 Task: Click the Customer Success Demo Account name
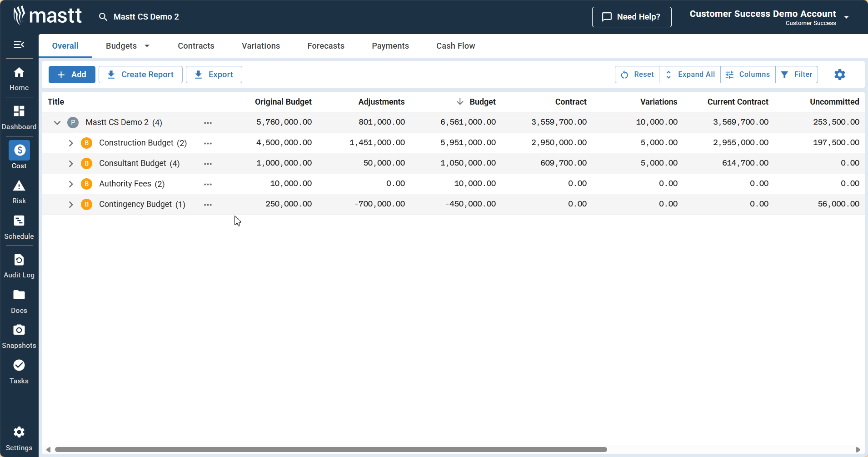[763, 14]
